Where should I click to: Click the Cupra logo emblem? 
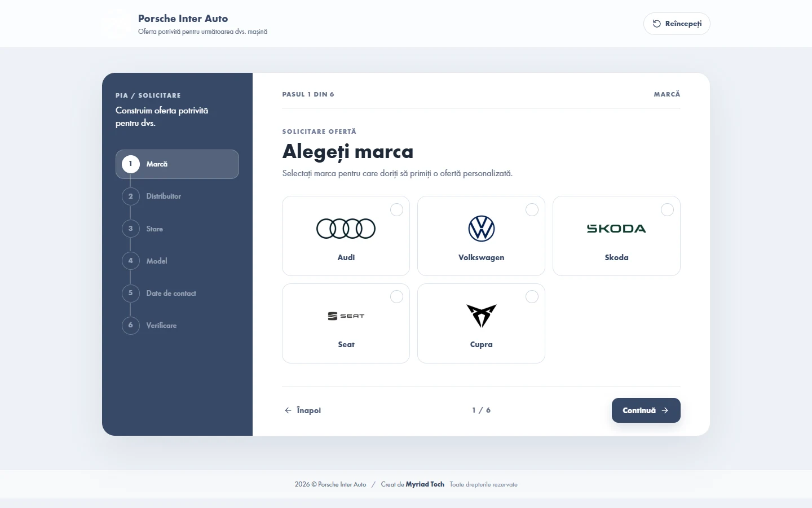click(x=481, y=316)
